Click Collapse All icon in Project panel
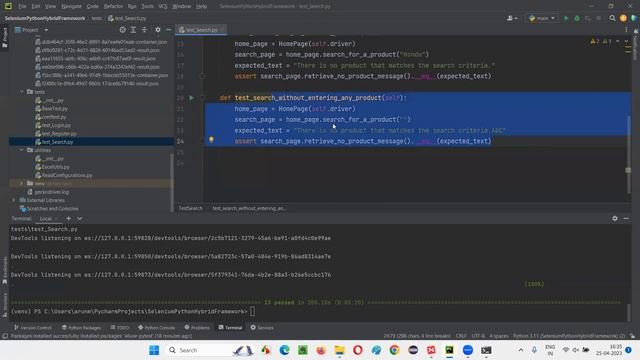This screenshot has height=360, width=640. [x=144, y=30]
